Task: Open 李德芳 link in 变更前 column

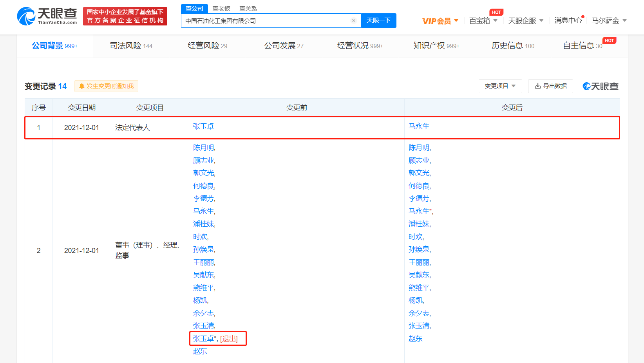Action: pos(204,199)
